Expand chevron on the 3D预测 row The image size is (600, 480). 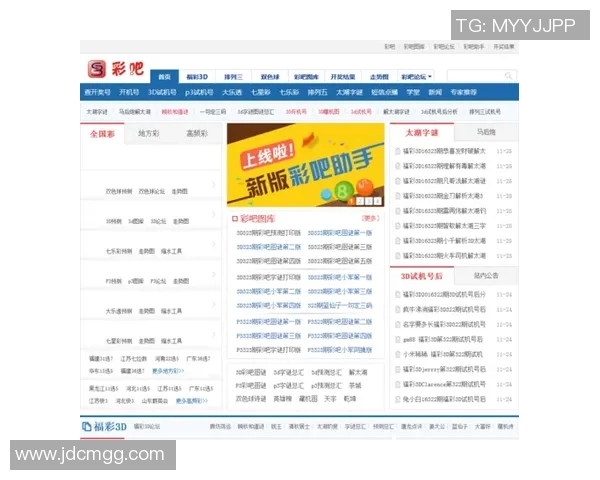[x=214, y=214]
